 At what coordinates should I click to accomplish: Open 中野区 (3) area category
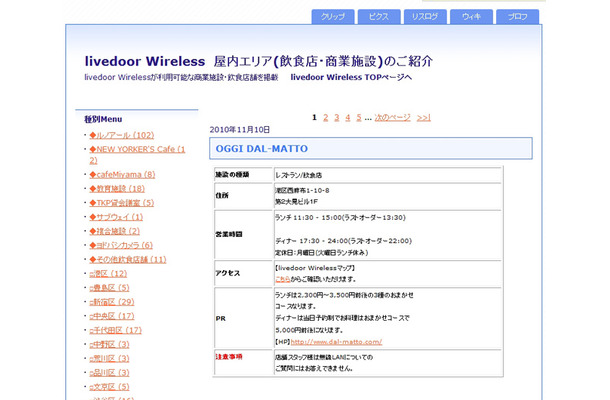(x=109, y=344)
